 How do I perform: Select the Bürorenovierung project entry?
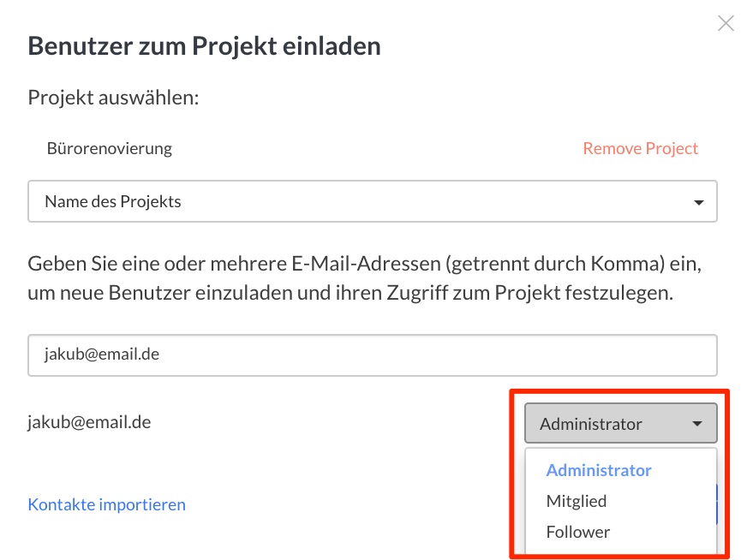pos(109,149)
